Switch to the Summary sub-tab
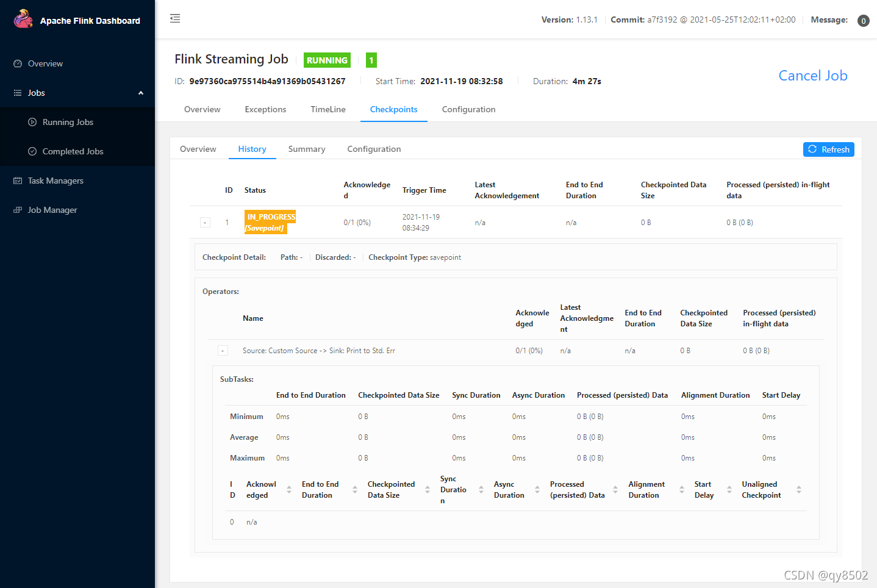 307,149
